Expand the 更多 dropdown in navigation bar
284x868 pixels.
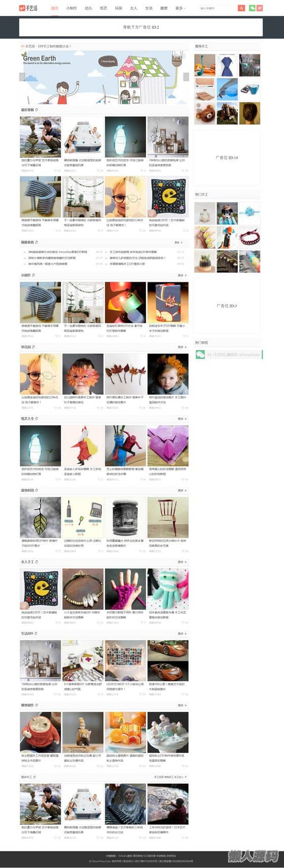point(180,8)
